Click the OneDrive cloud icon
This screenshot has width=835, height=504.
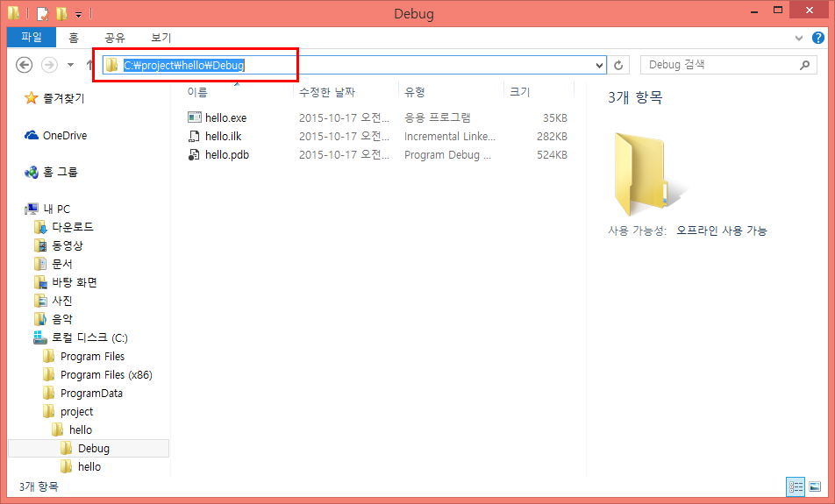point(32,135)
